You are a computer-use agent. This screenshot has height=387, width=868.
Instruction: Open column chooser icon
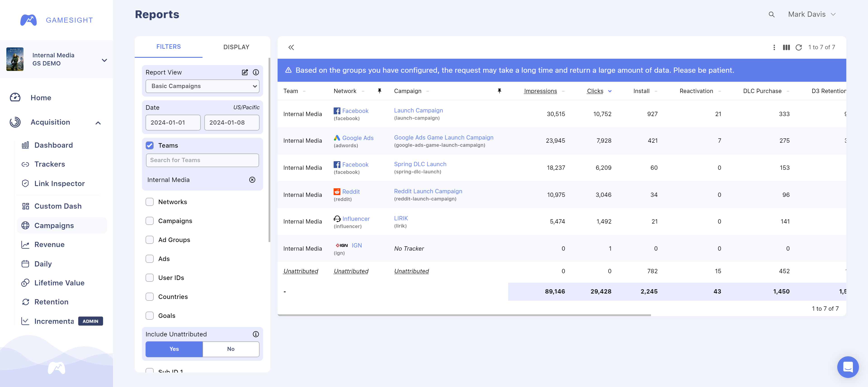[786, 47]
